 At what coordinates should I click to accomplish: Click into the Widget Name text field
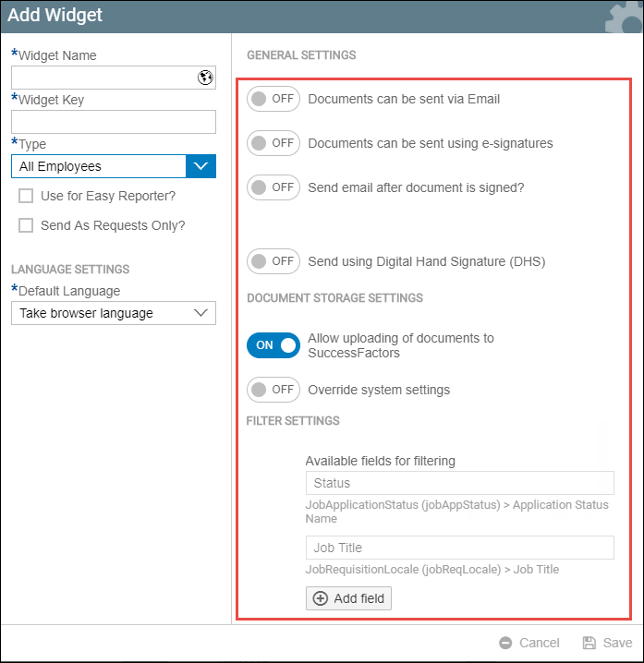click(104, 78)
